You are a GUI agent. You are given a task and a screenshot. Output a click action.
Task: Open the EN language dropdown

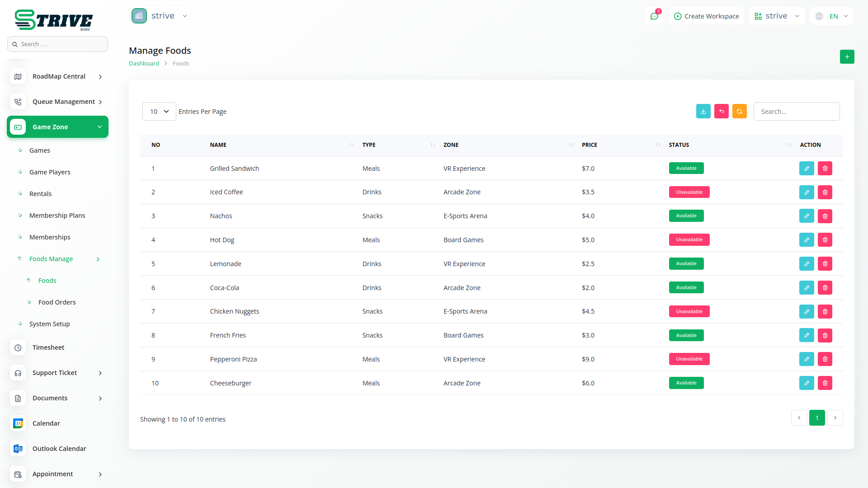click(832, 16)
